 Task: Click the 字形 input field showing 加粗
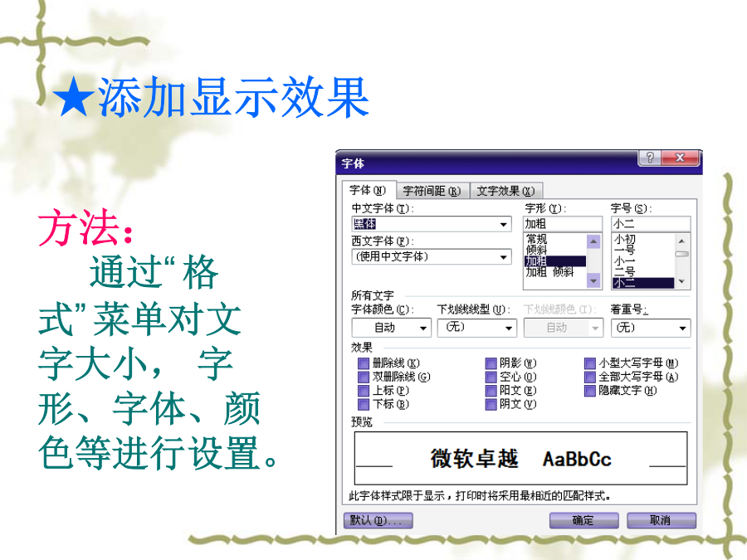pyautogui.click(x=563, y=224)
